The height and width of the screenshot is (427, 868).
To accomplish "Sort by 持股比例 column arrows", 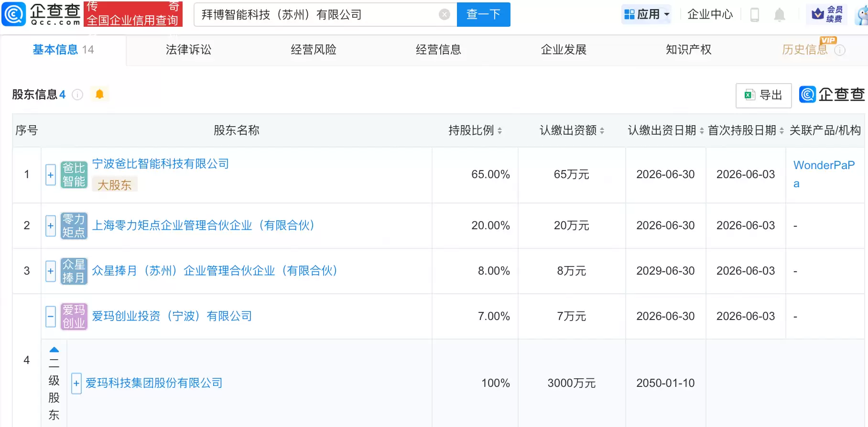I will pyautogui.click(x=499, y=130).
